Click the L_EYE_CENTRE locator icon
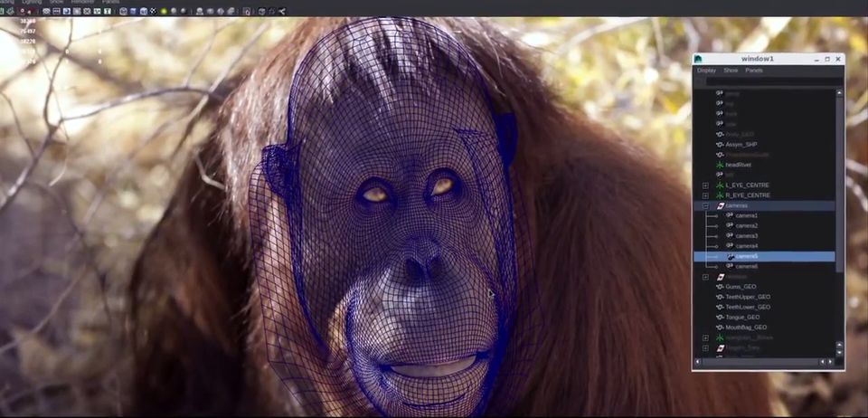This screenshot has height=418, width=868. 720,185
